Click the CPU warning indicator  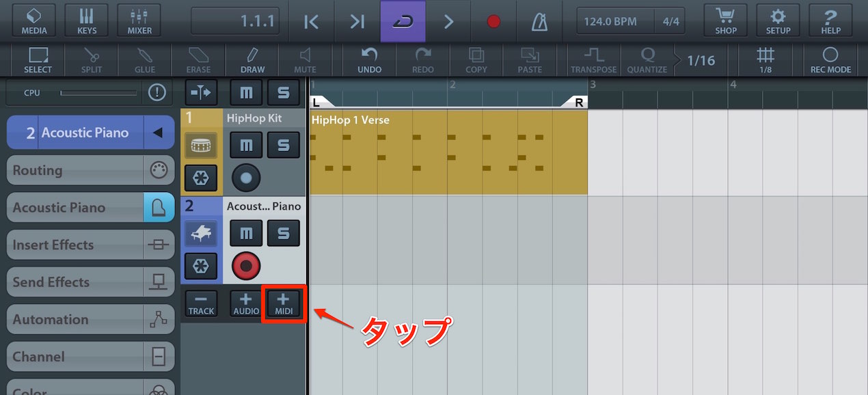coord(157,93)
